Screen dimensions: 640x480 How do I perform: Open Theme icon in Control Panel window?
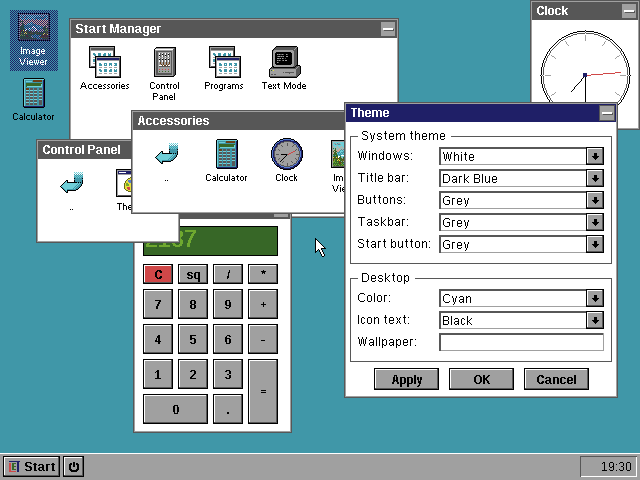tap(124, 189)
